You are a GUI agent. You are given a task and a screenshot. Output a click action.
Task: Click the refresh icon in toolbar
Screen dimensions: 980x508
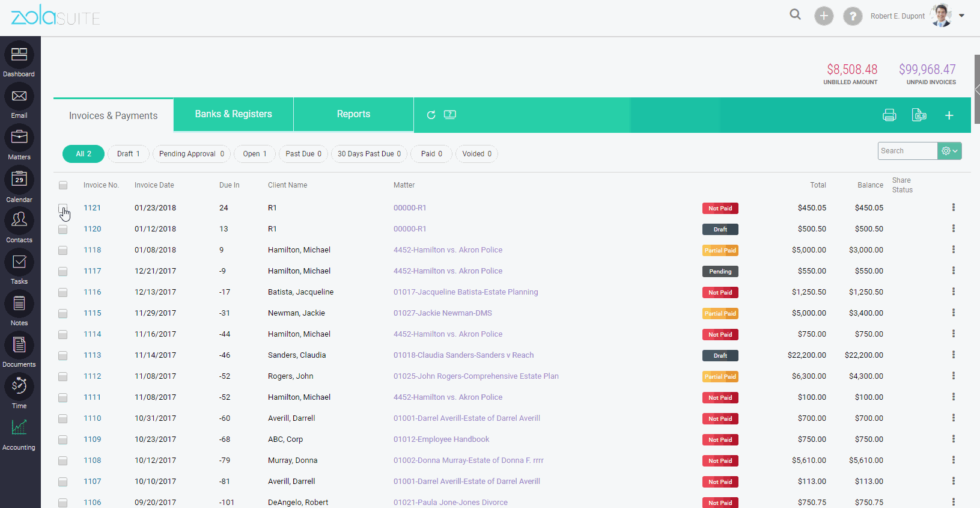coord(431,115)
